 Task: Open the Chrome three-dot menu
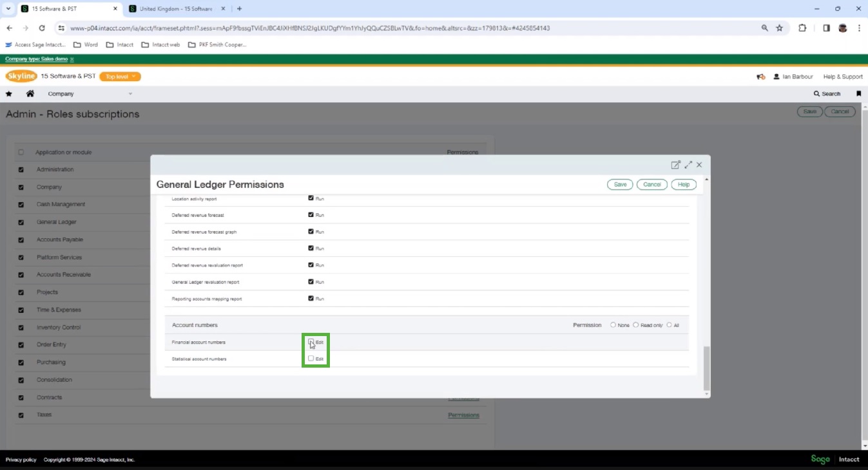(x=860, y=28)
